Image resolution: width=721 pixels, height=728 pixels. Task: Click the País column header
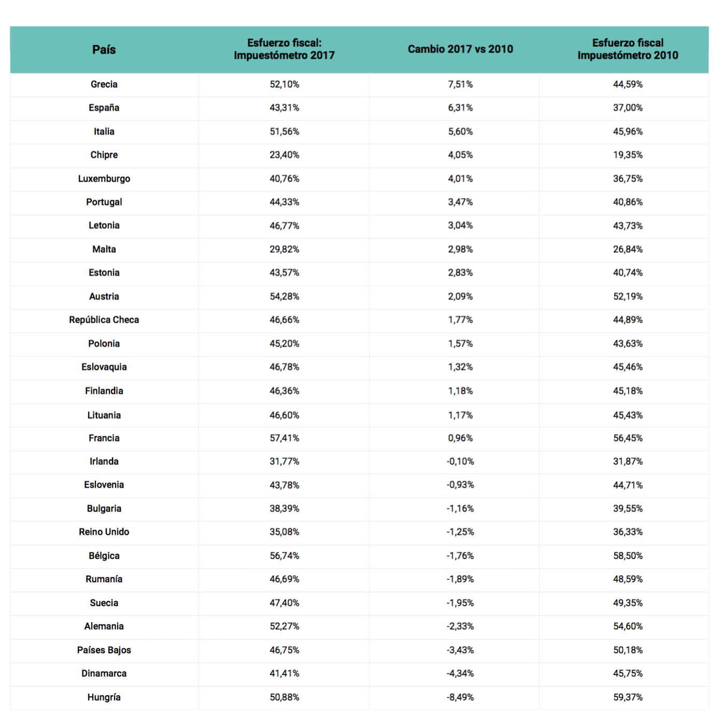[x=104, y=50]
